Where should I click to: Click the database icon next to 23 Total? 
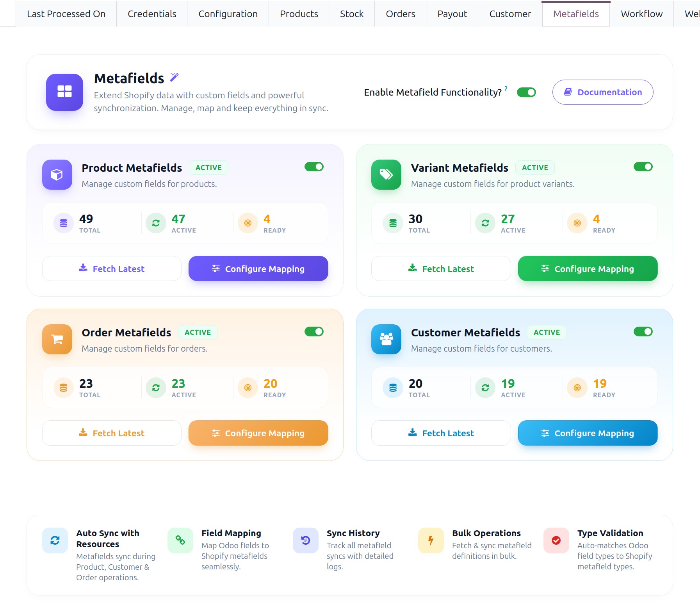(64, 388)
